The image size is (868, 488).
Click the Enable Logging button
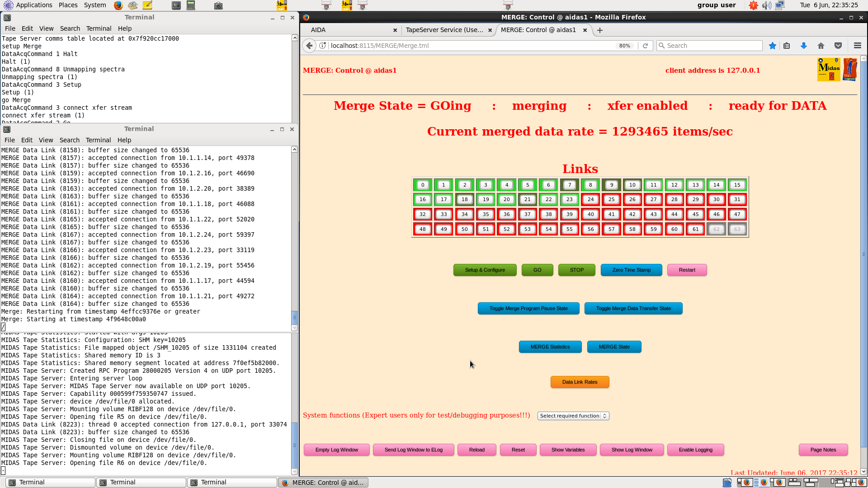pos(695,450)
